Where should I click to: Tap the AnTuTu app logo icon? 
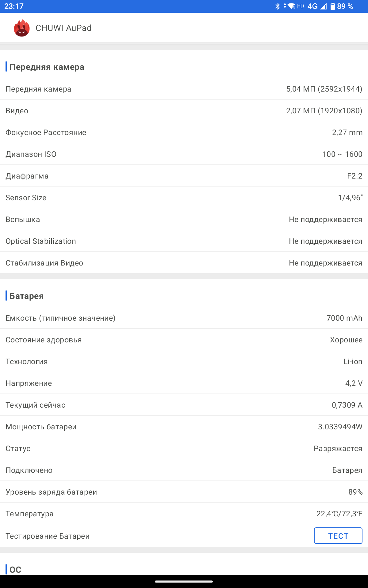point(22,28)
